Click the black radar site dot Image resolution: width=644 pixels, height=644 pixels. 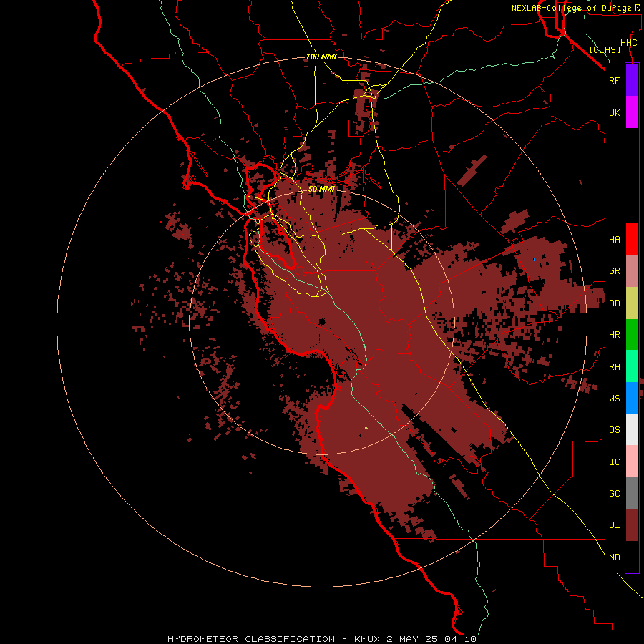pyautogui.click(x=322, y=321)
